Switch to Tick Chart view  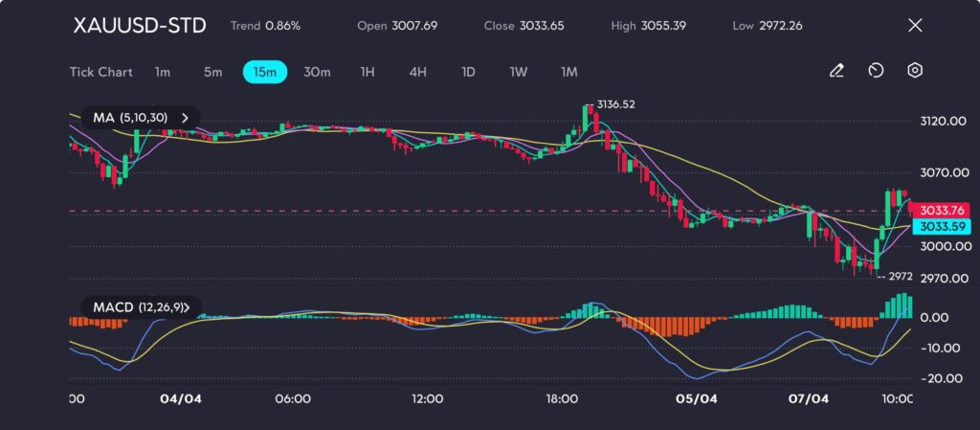coord(100,72)
